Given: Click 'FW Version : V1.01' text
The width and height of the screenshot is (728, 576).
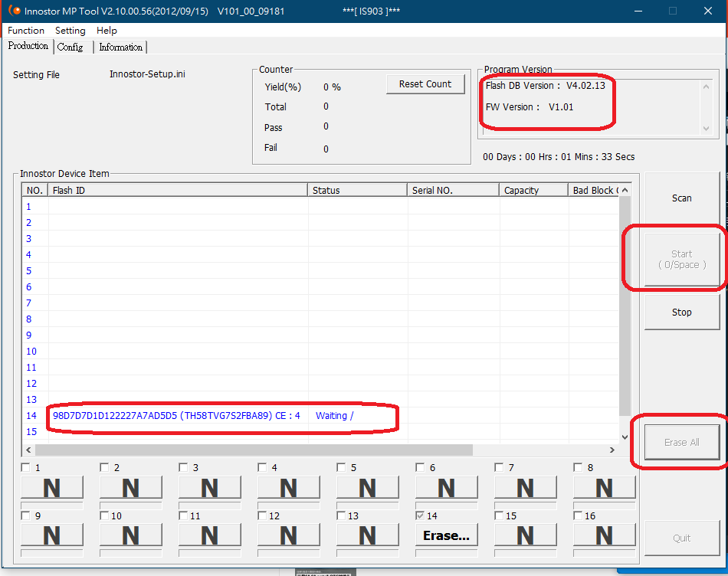Looking at the screenshot, I should pyautogui.click(x=530, y=107).
